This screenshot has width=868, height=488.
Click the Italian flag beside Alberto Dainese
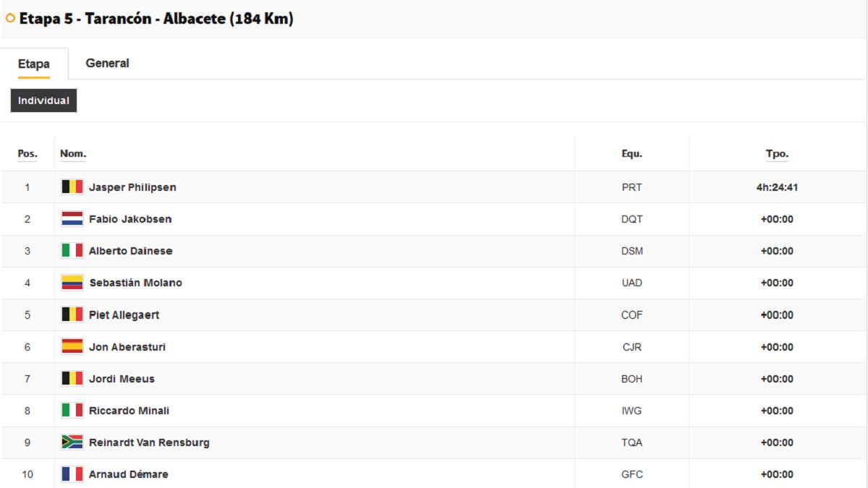(x=72, y=251)
